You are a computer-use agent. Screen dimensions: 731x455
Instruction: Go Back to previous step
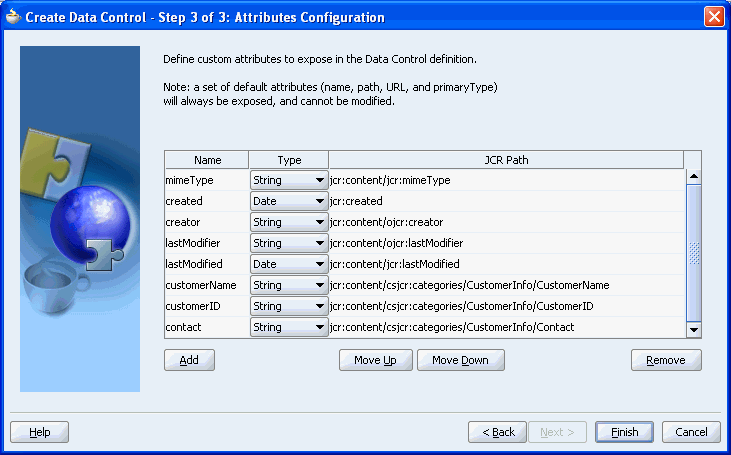497,432
